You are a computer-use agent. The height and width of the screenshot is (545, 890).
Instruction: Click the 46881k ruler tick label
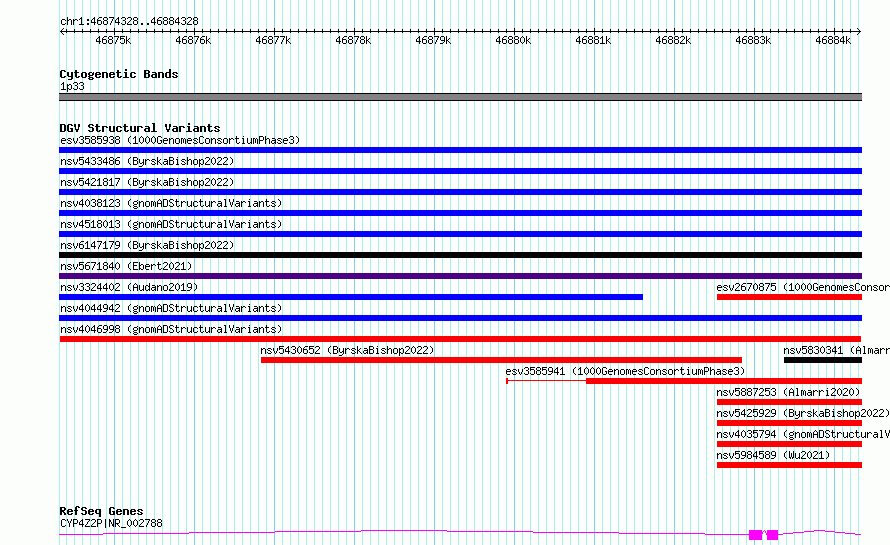coord(593,41)
